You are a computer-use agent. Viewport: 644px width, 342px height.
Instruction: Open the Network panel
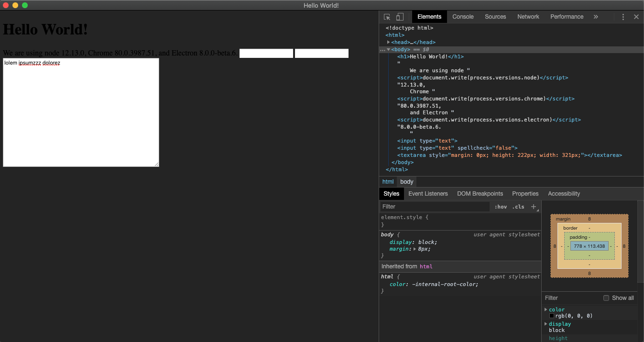coord(528,16)
